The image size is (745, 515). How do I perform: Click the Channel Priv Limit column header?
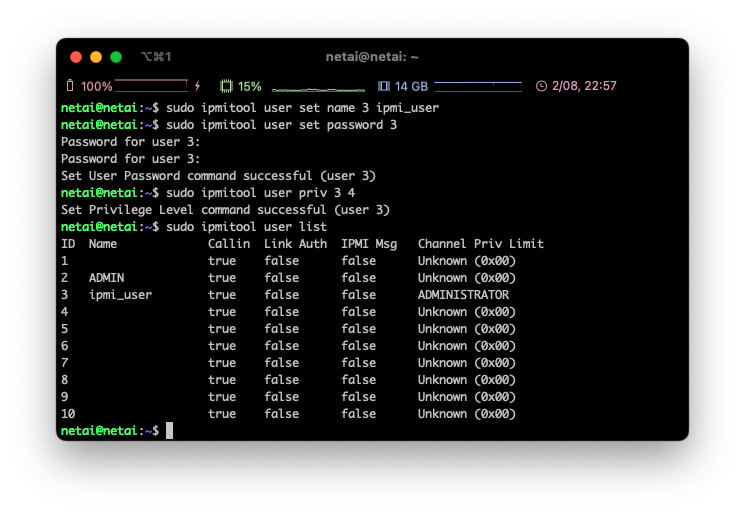(480, 244)
